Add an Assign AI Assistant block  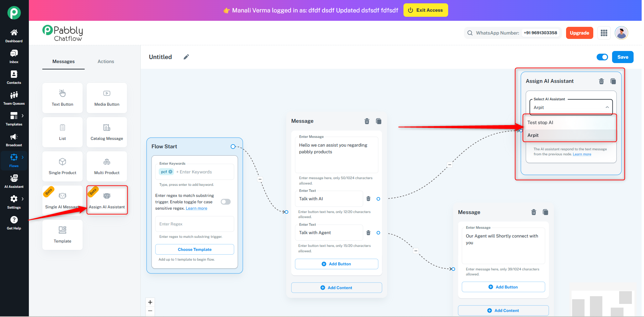[107, 201]
